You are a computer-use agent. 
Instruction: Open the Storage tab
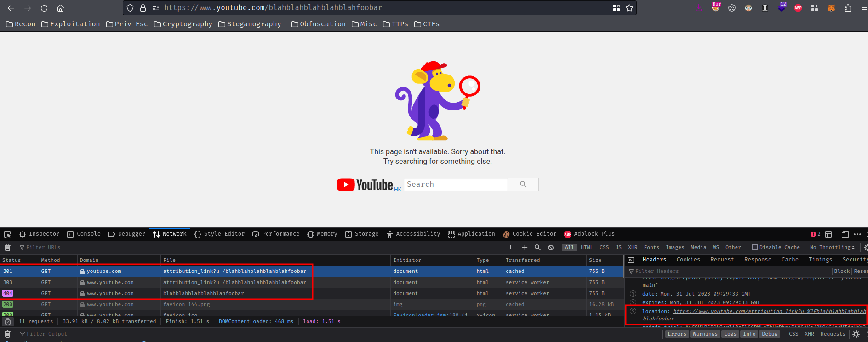pyautogui.click(x=362, y=234)
